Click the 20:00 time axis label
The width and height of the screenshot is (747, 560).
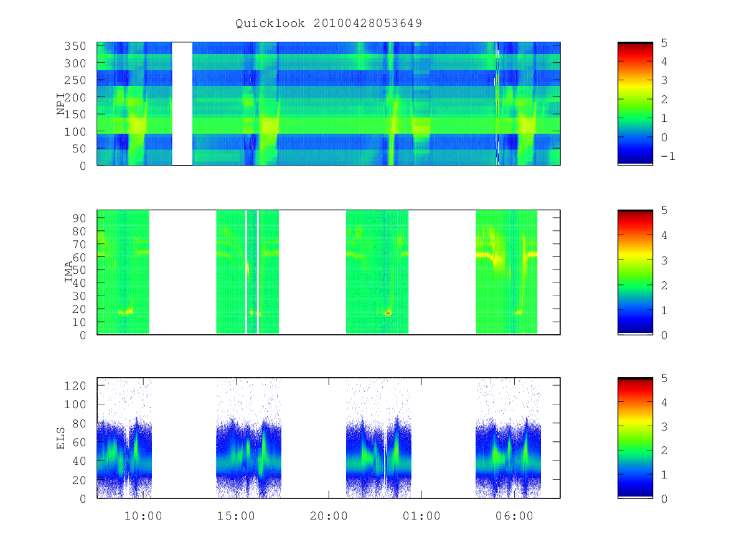(x=329, y=516)
